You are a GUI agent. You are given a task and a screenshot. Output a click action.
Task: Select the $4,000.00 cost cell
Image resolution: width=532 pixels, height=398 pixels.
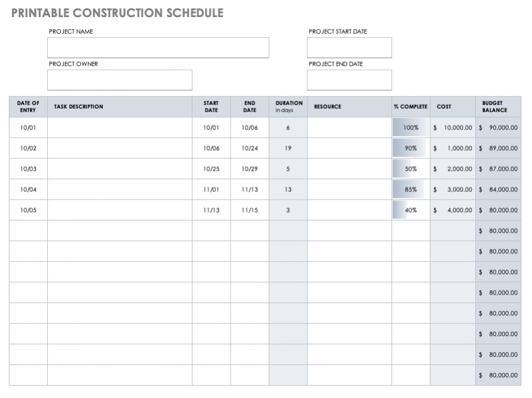453,210
